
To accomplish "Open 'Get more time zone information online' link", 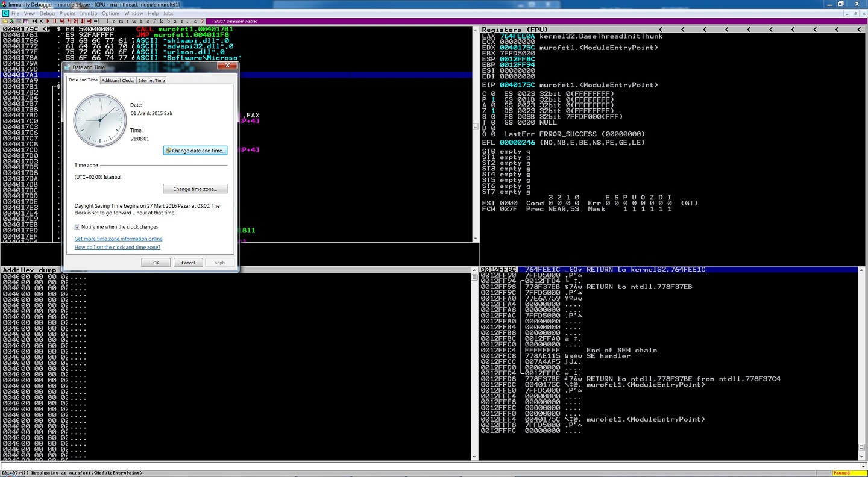I will [119, 238].
